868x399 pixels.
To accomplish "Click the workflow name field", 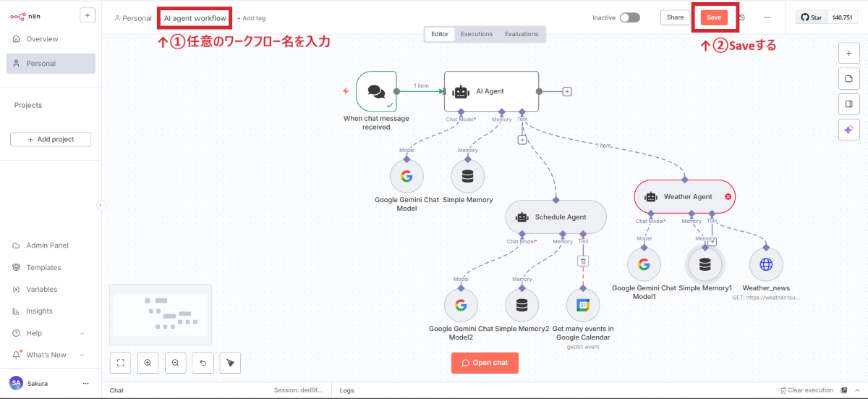I will [x=195, y=18].
